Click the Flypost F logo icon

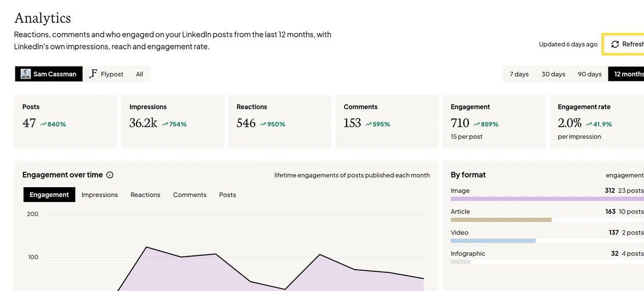93,74
